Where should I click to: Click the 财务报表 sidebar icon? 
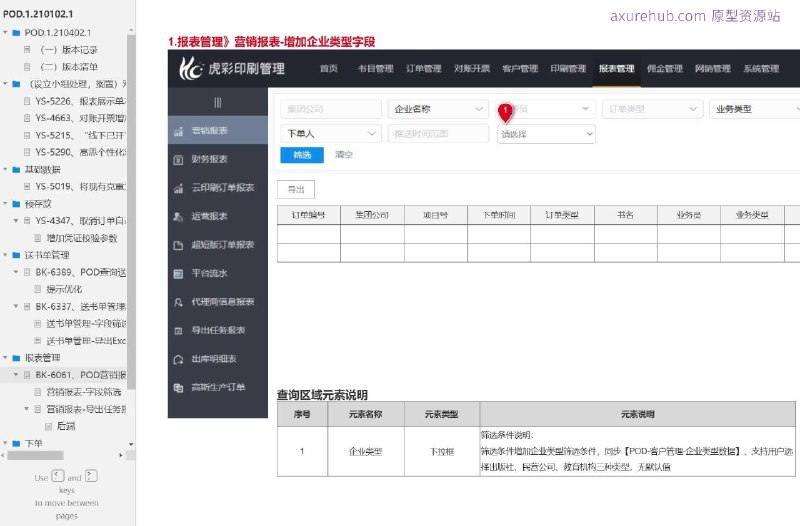pyautogui.click(x=178, y=160)
